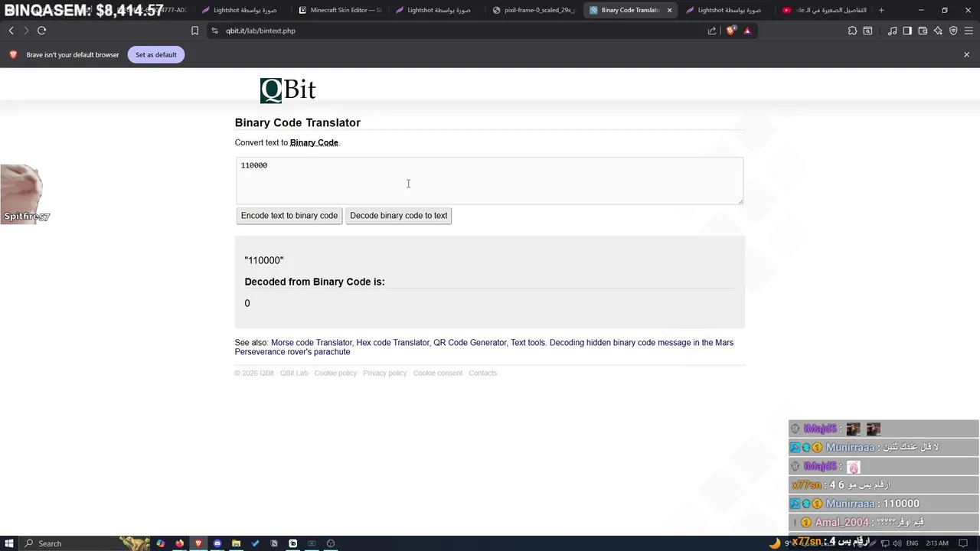Go back with the browser back arrow
The height and width of the screenshot is (551, 980).
11,31
